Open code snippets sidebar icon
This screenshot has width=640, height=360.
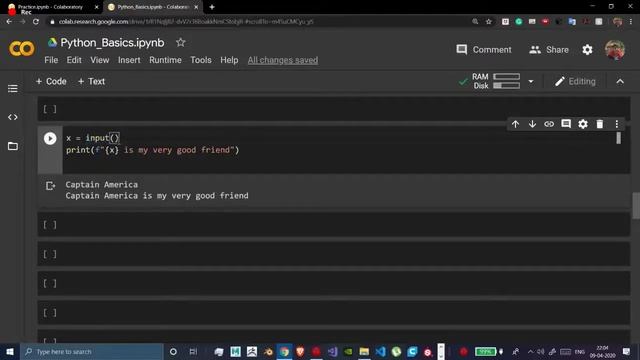point(13,117)
